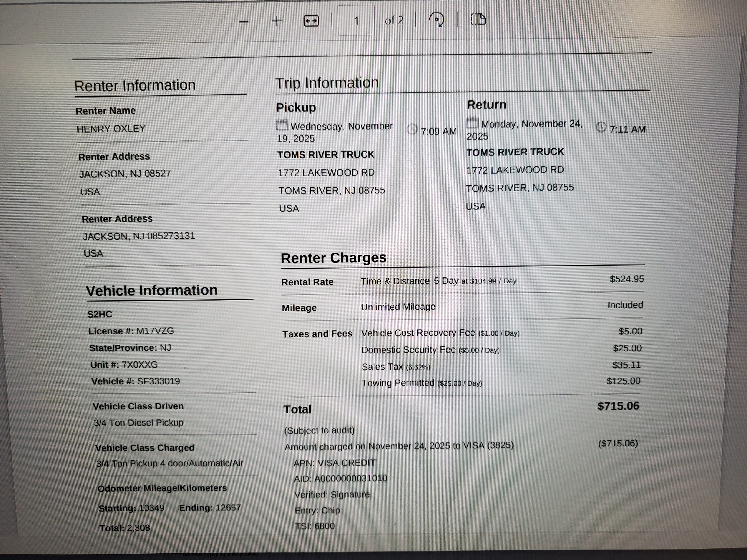The image size is (747, 560).
Task: Click the License number M17VZG text
Action: pyautogui.click(x=155, y=331)
